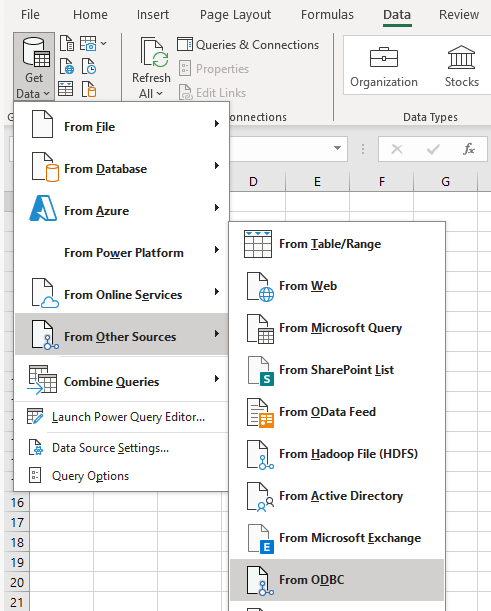Expand the From Picture dropdown arrow
Viewport: 491px width, 611px height.
point(103,43)
